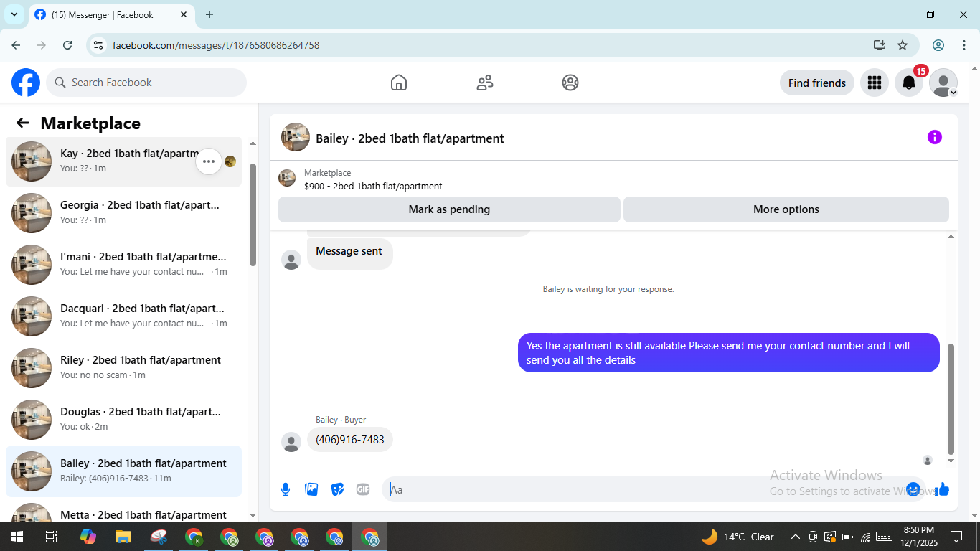Expand the tab search dropdown arrow

point(14,14)
